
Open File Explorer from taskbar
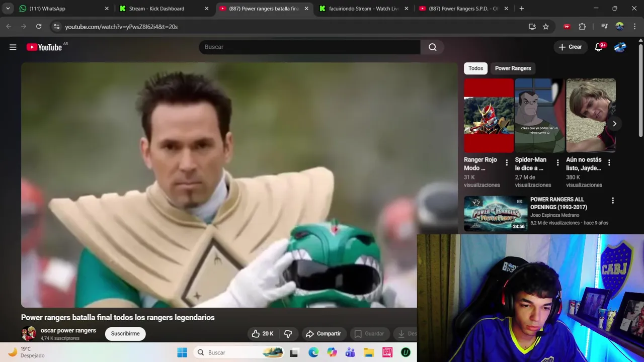pos(369,352)
